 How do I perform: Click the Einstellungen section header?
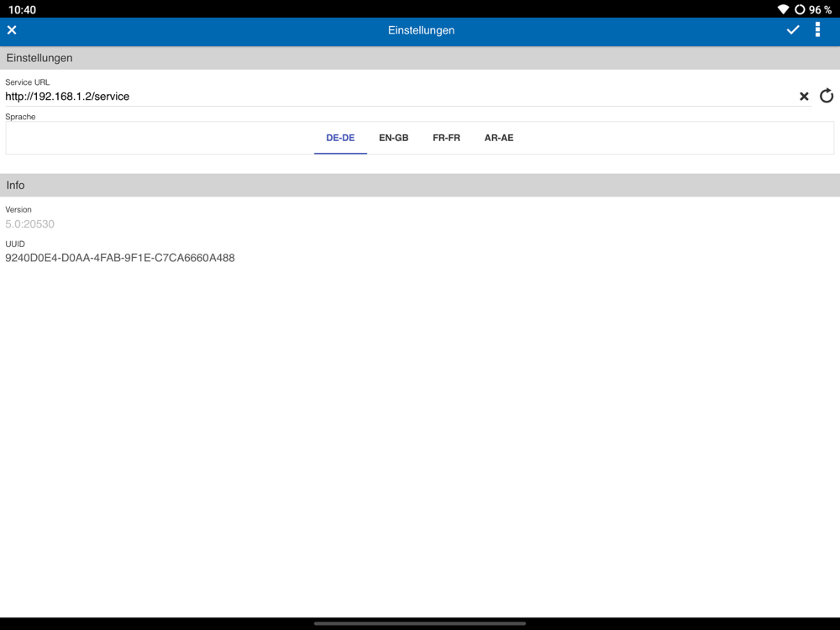(420, 58)
